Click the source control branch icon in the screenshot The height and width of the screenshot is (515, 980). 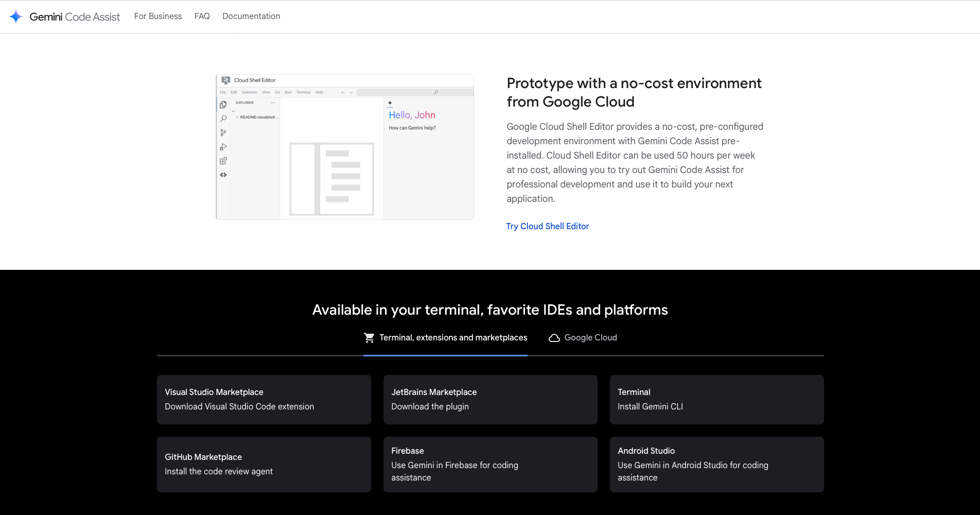[223, 133]
